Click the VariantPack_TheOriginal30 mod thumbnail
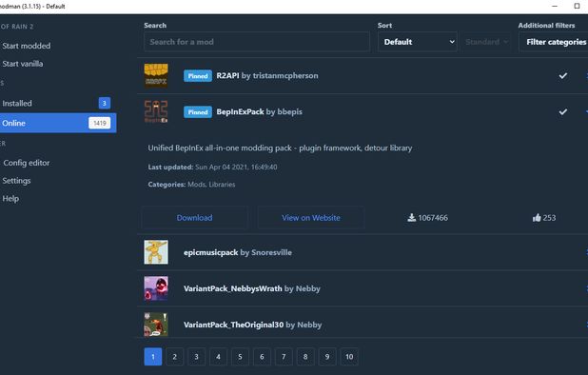Image resolution: width=588 pixels, height=375 pixels. [156, 325]
